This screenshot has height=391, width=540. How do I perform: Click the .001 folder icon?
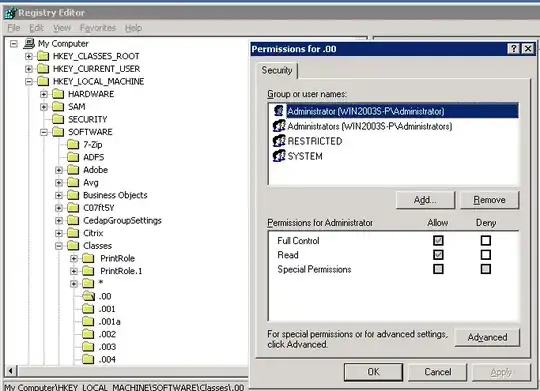[x=89, y=309]
